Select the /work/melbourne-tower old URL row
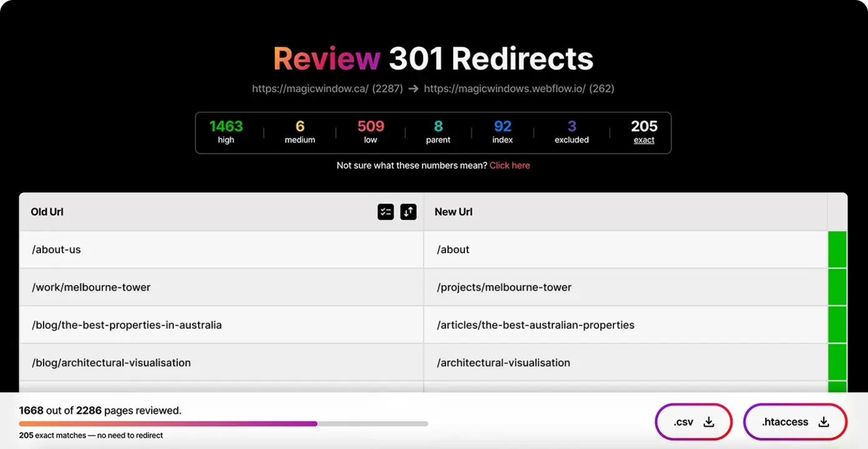The height and width of the screenshot is (449, 868). click(91, 287)
